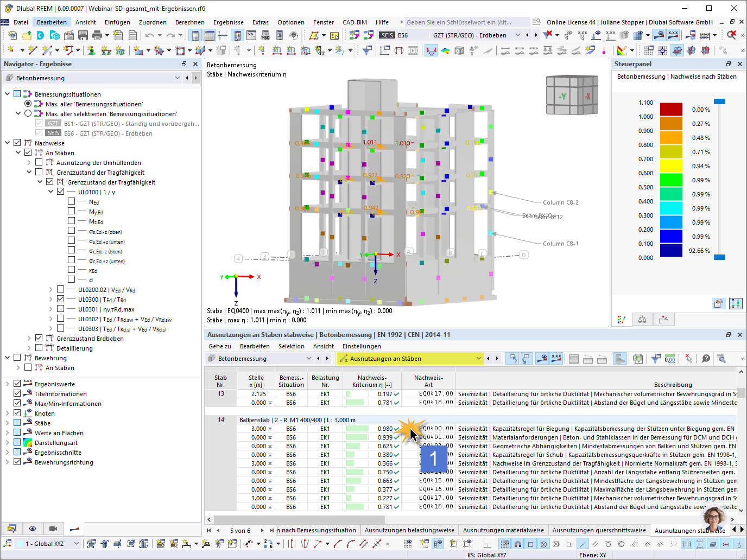
Task: Select the 'Max. aller Bemessungssituationen' radio button
Action: click(x=27, y=103)
